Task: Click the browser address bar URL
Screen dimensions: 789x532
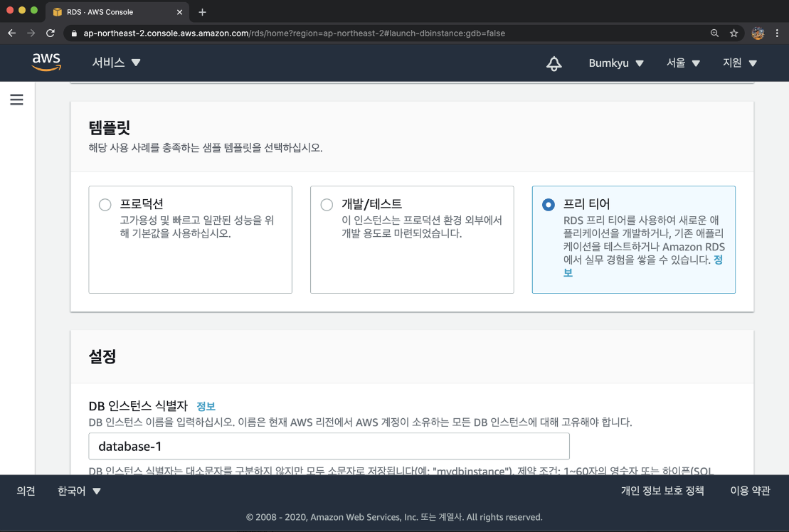Action: [x=295, y=33]
